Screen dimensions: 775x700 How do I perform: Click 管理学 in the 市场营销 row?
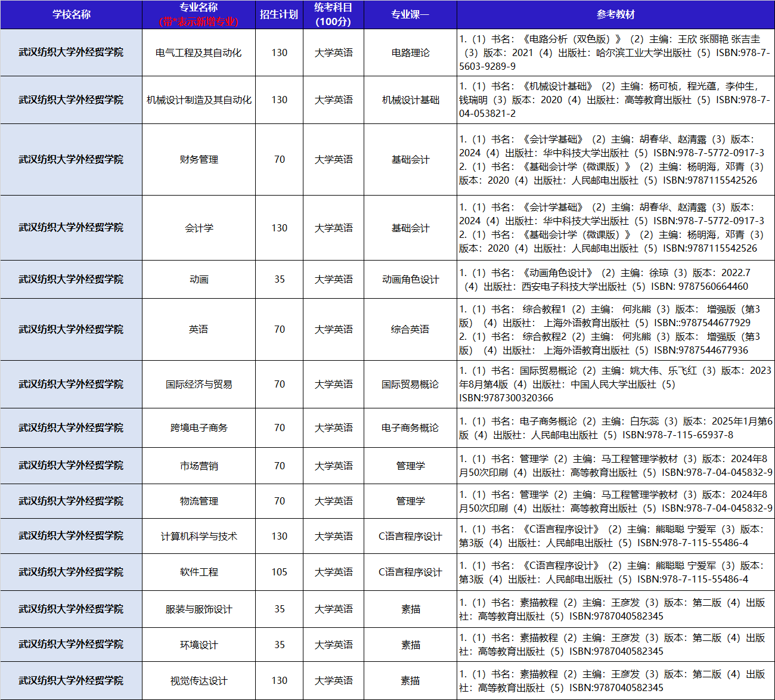(x=410, y=466)
